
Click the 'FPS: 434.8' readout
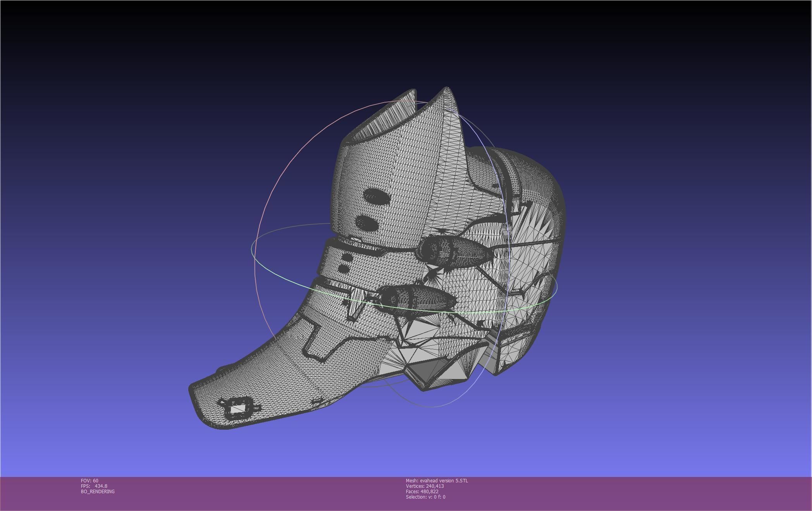tap(94, 486)
